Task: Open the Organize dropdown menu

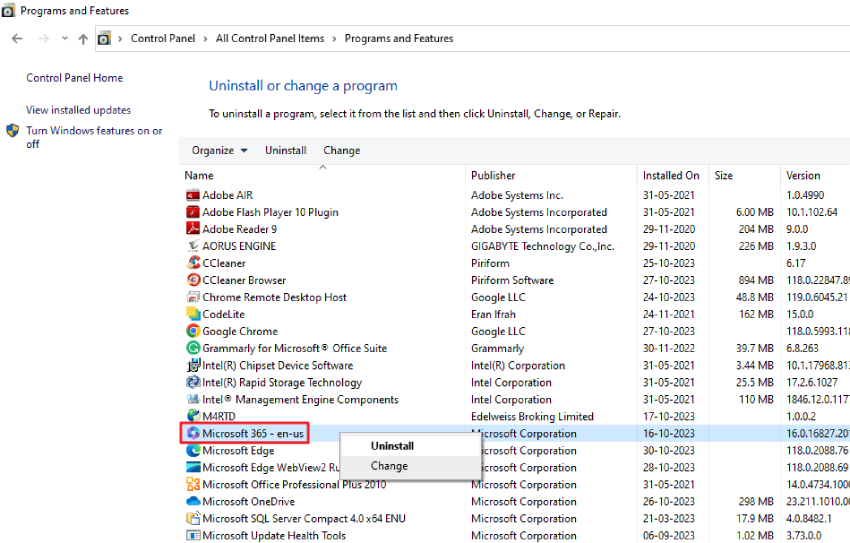Action: coord(219,151)
